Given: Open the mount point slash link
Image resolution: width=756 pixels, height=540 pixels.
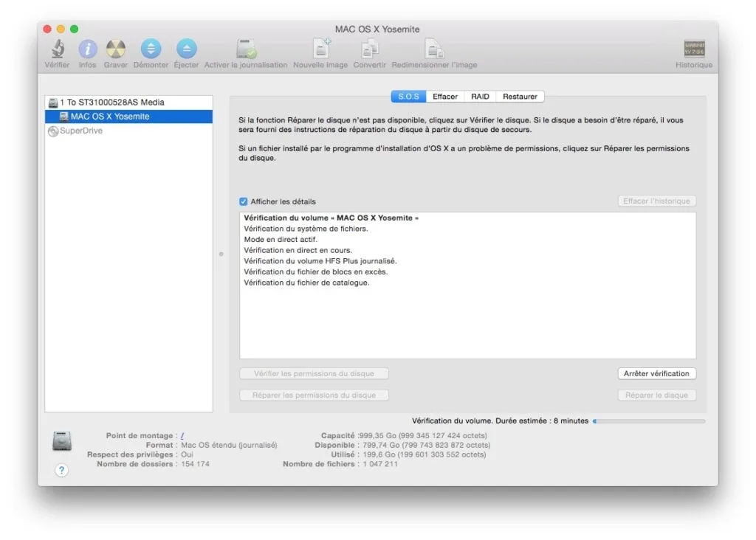Looking at the screenshot, I should (182, 435).
